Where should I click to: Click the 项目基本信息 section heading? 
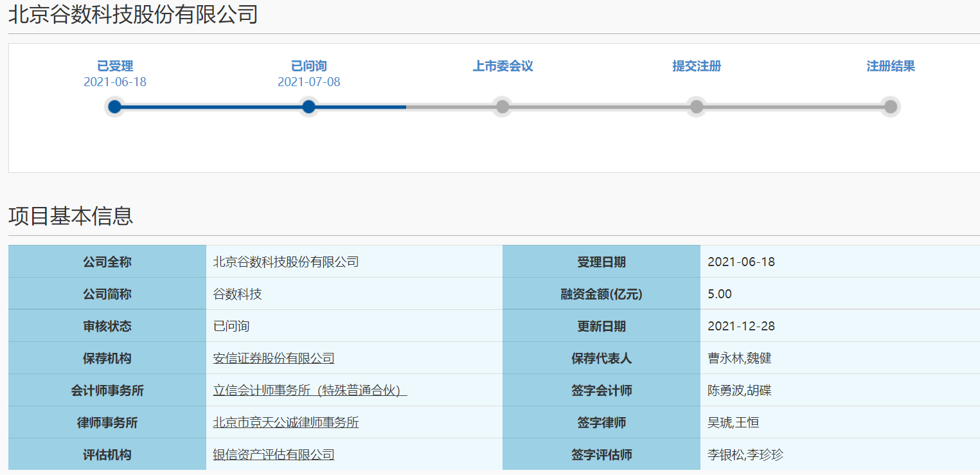coord(71,216)
